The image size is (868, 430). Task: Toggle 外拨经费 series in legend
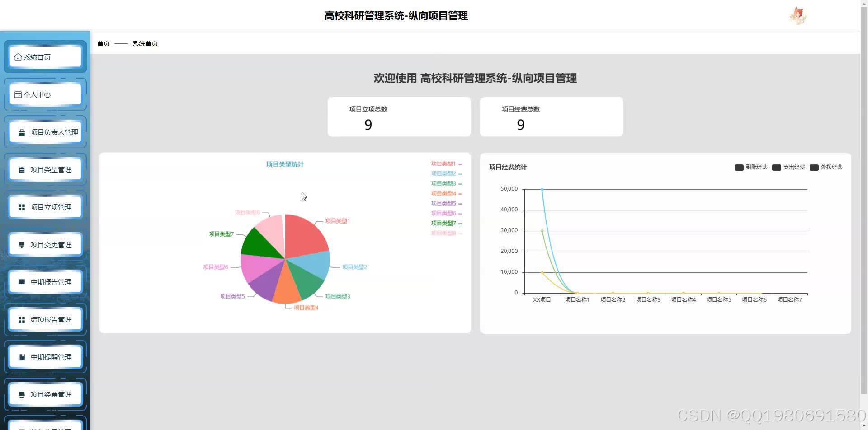click(826, 167)
